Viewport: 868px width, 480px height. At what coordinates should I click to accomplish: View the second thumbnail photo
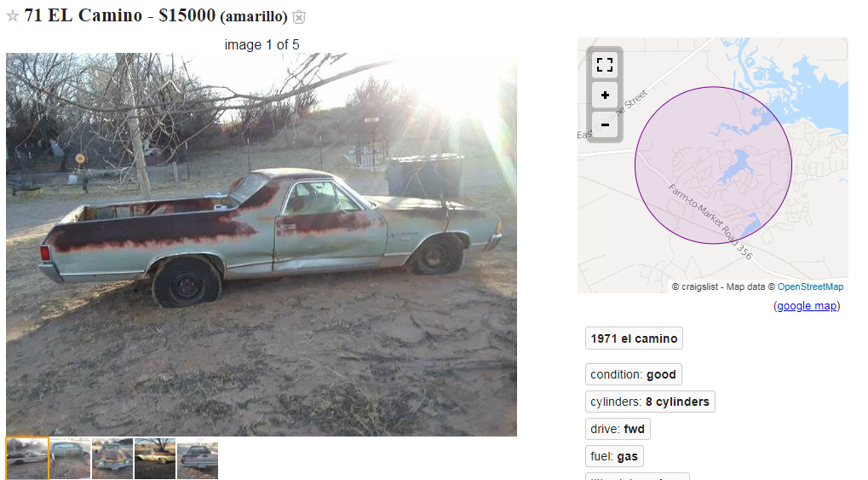(70, 459)
